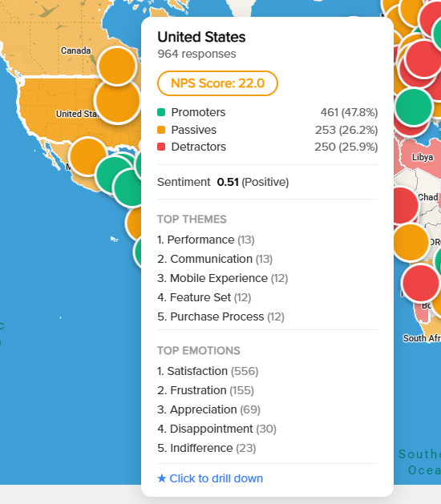The image size is (441, 504).
Task: Click the green Promoters color swatch
Action: 161,112
